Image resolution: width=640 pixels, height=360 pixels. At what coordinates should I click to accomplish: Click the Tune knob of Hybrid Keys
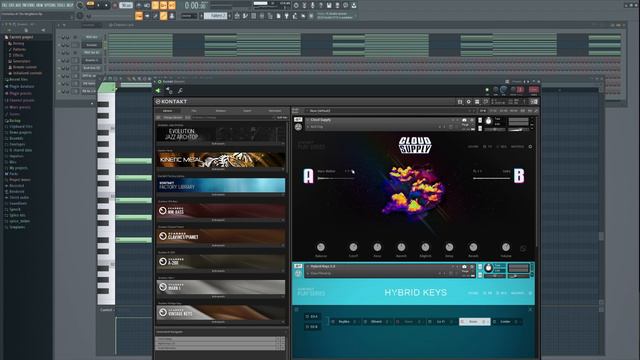pyautogui.click(x=489, y=269)
